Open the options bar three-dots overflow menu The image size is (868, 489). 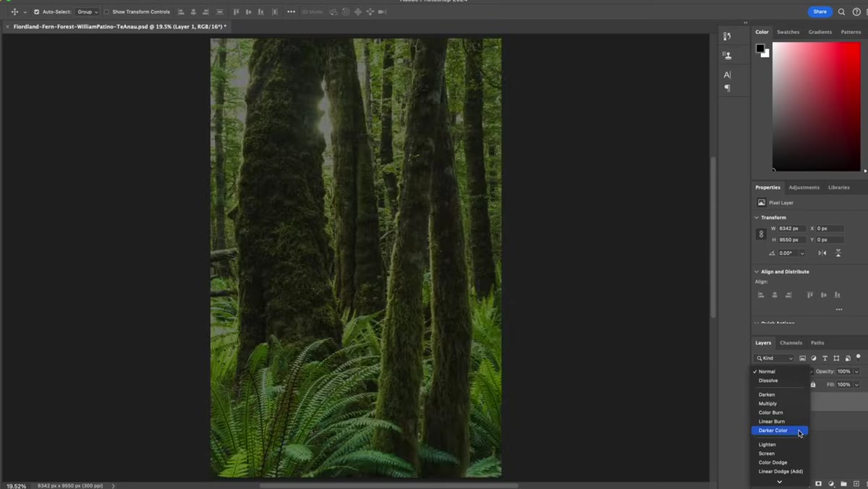pos(291,12)
